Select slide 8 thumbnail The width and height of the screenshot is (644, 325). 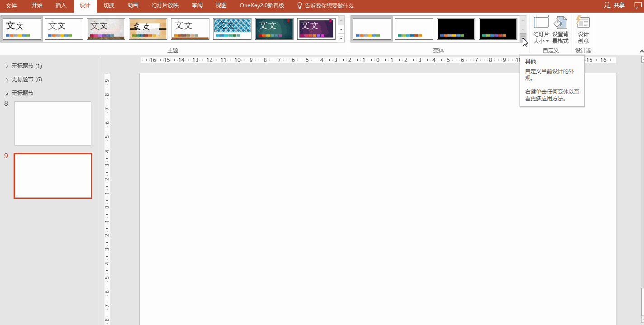click(53, 123)
